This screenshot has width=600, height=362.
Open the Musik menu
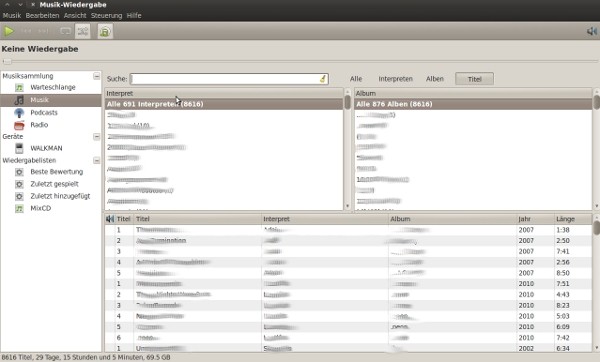click(x=11, y=16)
